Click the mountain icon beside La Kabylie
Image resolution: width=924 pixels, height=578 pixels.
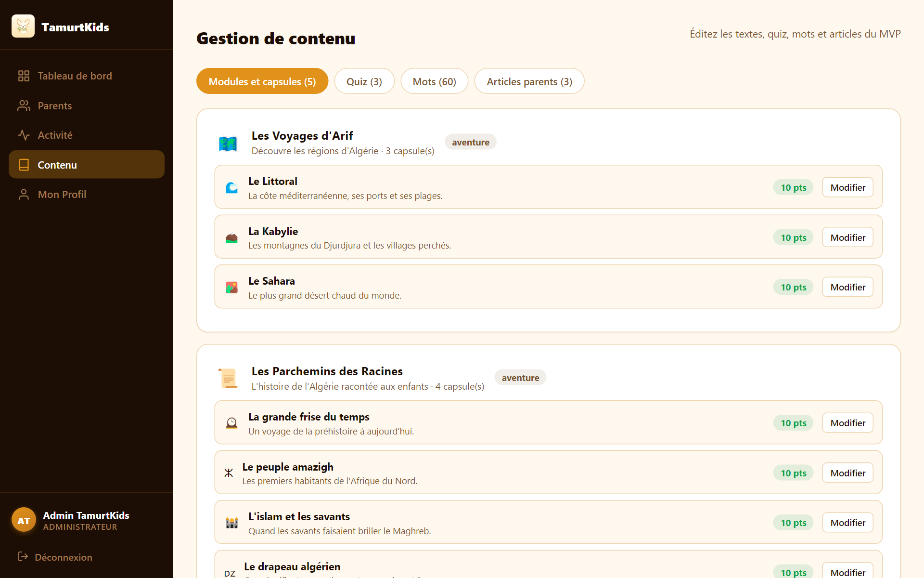click(x=231, y=237)
